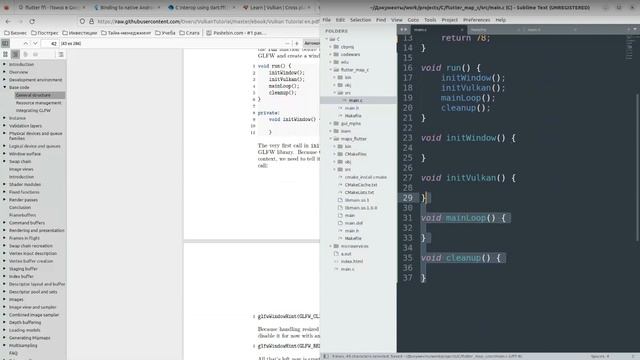Open the Тайм-менеджмент bookmarks folder

pos(126,33)
